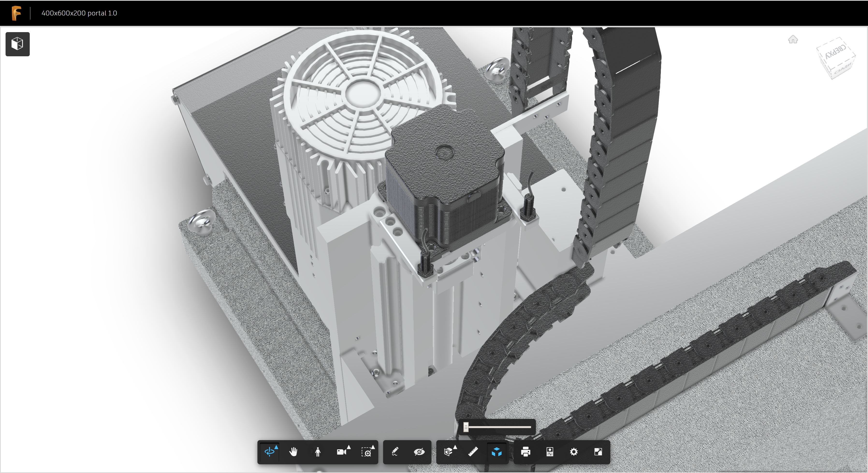
Task: Select the Orbit tool
Action: 269,452
